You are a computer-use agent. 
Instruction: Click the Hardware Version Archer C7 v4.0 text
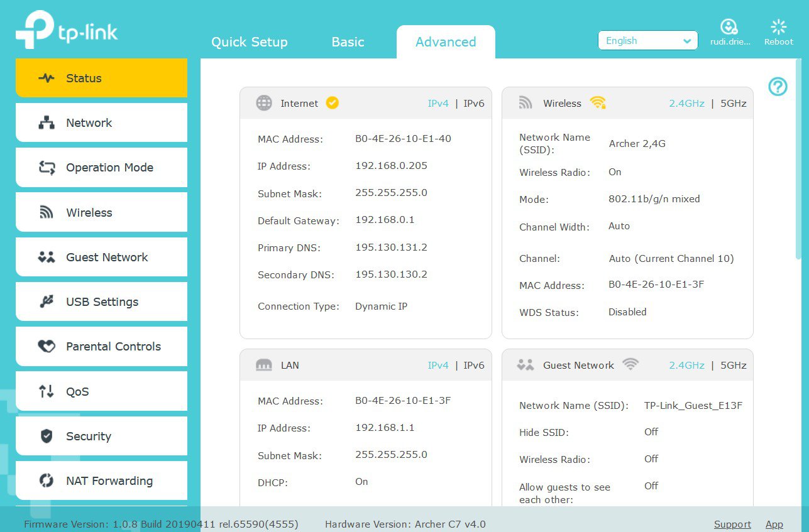pyautogui.click(x=405, y=524)
